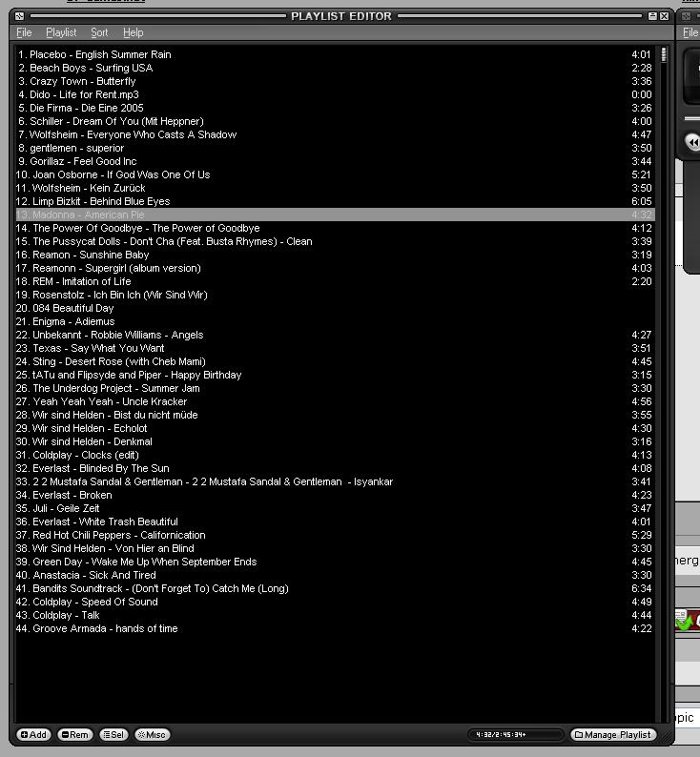Select Wolfsheim - Kein Zurück
Screen dimensions: 700x757
pos(335,188)
